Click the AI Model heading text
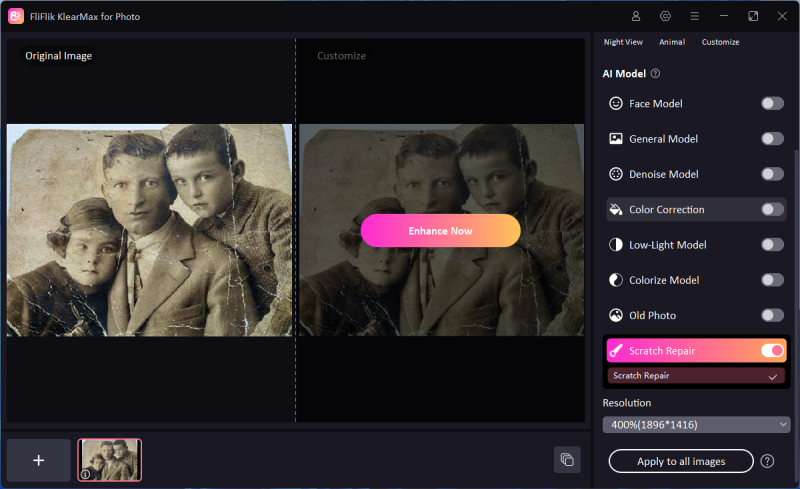800x489 pixels. coord(624,74)
